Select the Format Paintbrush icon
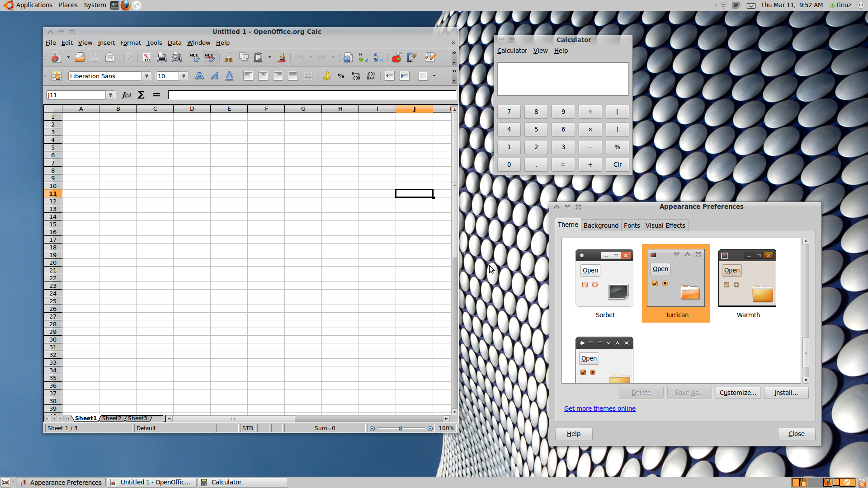This screenshot has width=868, height=488. pyautogui.click(x=282, y=57)
